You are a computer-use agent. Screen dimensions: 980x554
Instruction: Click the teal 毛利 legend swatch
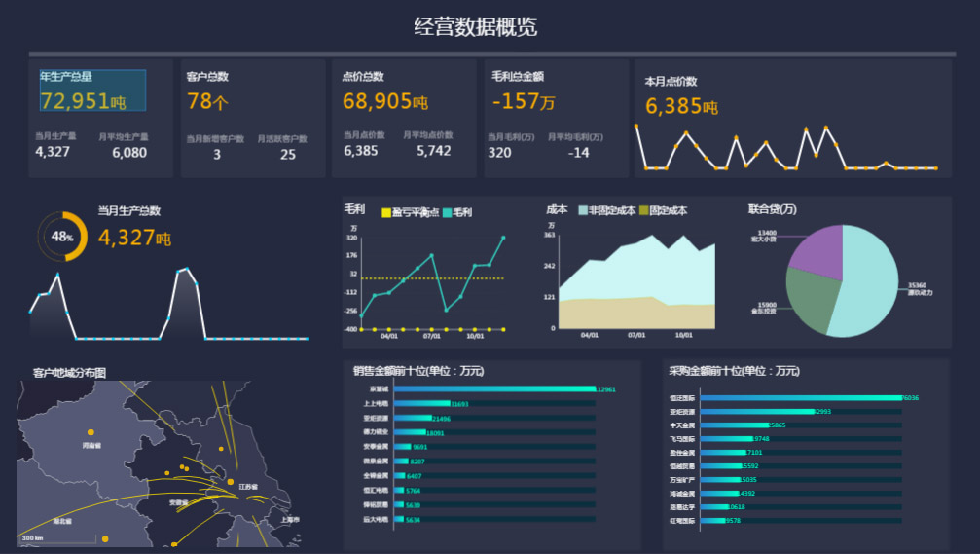pos(447,212)
